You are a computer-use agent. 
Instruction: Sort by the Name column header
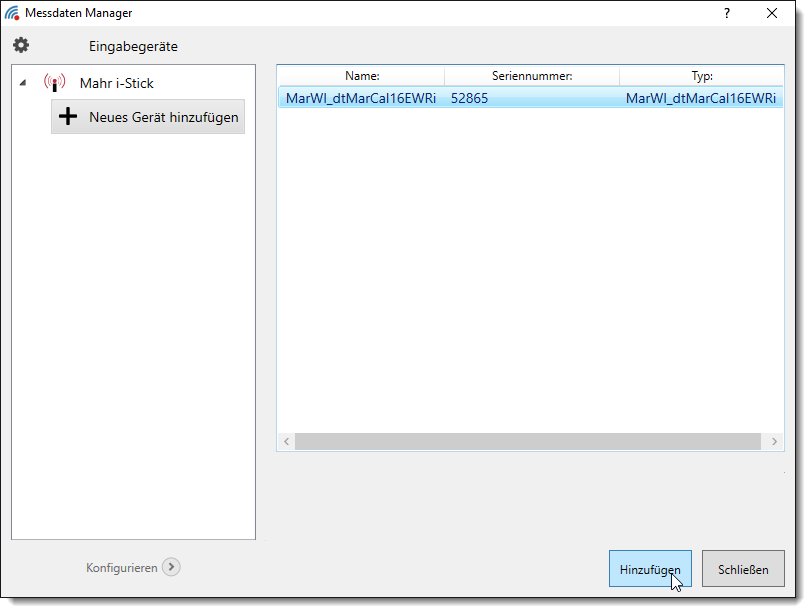click(361, 76)
